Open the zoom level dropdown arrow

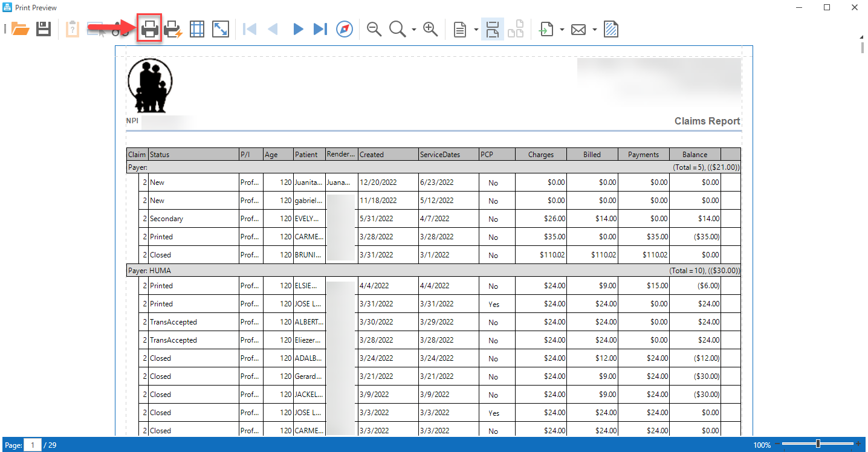pyautogui.click(x=414, y=29)
